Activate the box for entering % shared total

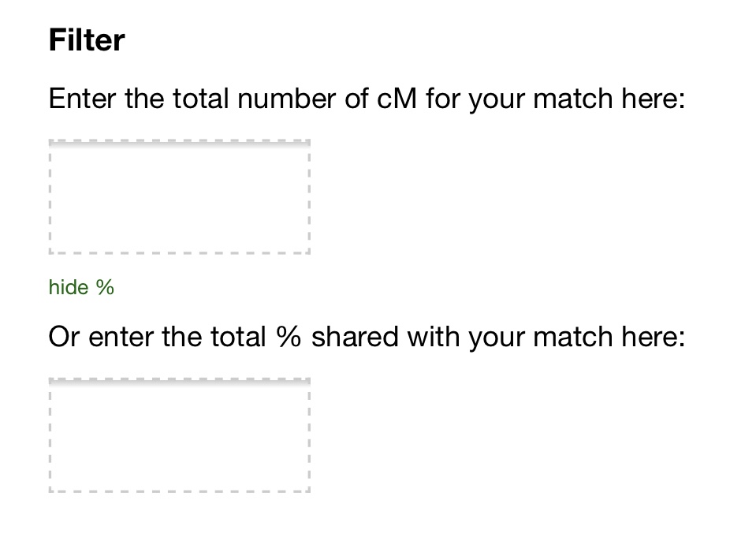click(x=179, y=435)
